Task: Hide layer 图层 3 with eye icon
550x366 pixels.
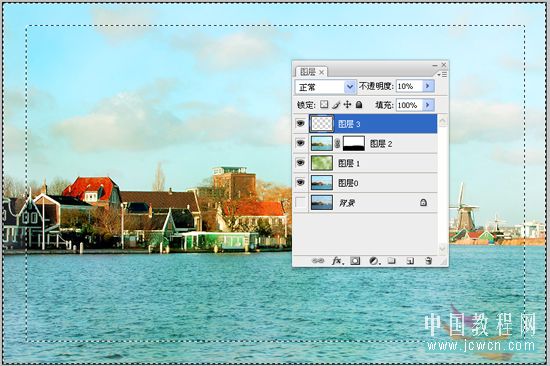Action: pos(300,124)
